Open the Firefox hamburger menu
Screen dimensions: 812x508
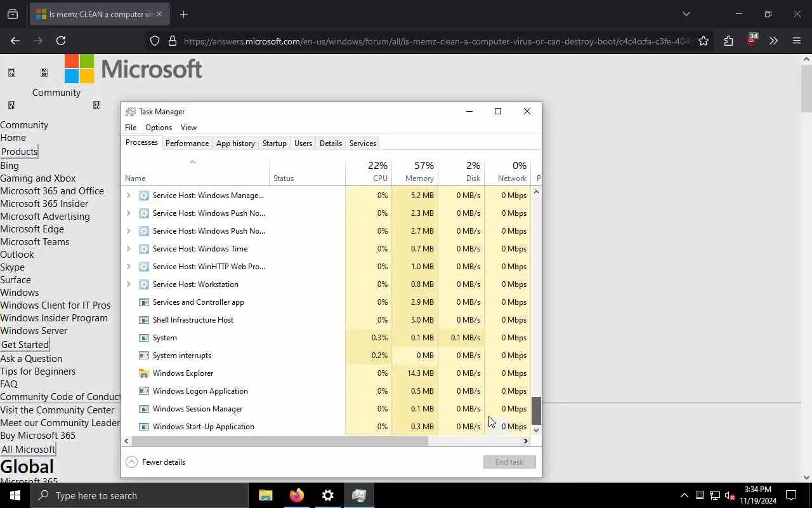click(x=797, y=41)
